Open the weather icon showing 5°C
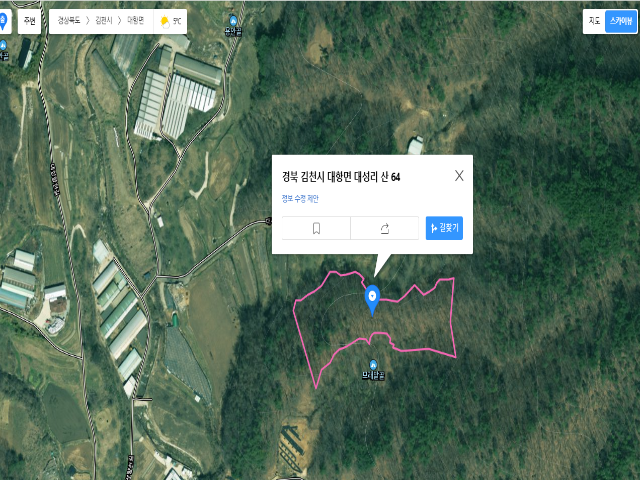640x480 pixels. [x=165, y=21]
